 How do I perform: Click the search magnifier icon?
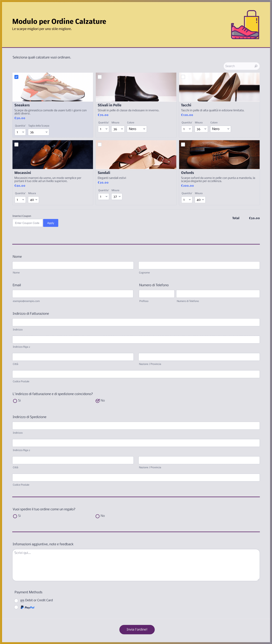pyautogui.click(x=256, y=66)
